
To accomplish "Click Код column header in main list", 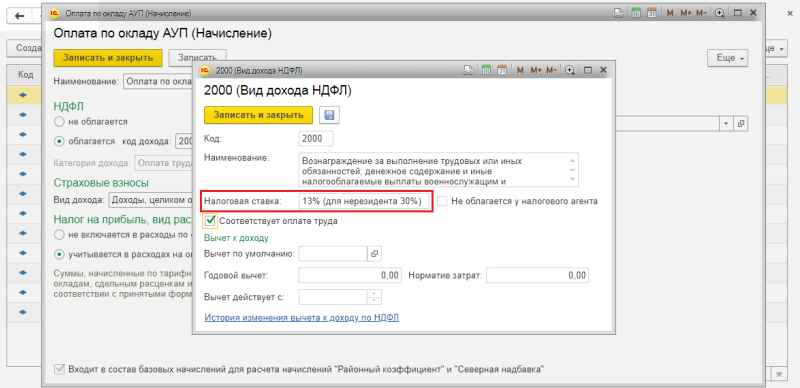I will [26, 75].
